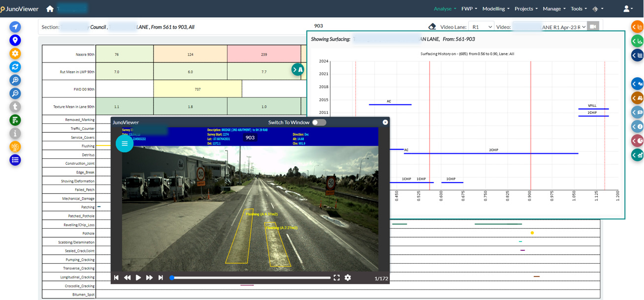This screenshot has height=300, width=644.
Task: Enter fullscreen in the video player
Action: click(337, 278)
